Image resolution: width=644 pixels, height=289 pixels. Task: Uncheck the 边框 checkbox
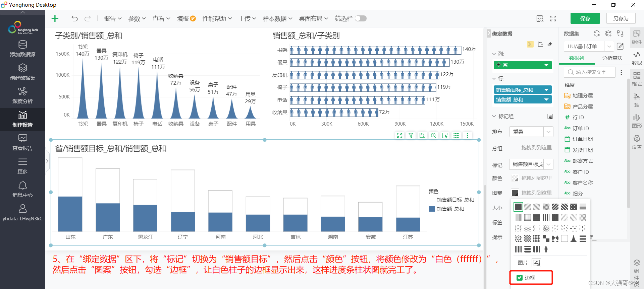tap(520, 278)
